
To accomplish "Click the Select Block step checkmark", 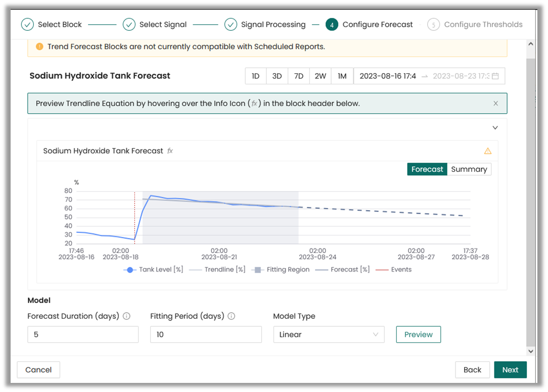I will tap(27, 24).
